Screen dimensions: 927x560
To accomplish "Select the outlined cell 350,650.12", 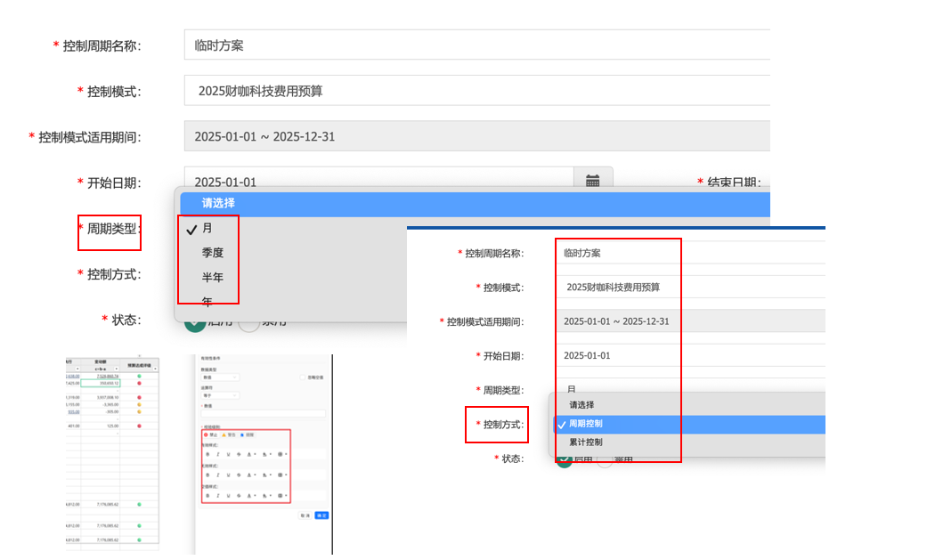I will (x=101, y=383).
